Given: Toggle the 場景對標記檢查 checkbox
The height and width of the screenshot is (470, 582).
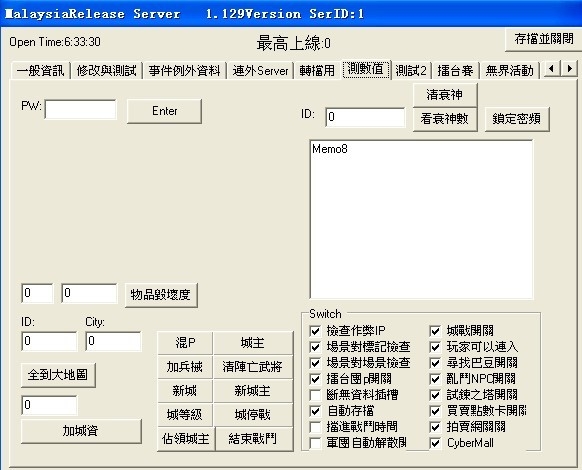Looking at the screenshot, I should (x=315, y=347).
